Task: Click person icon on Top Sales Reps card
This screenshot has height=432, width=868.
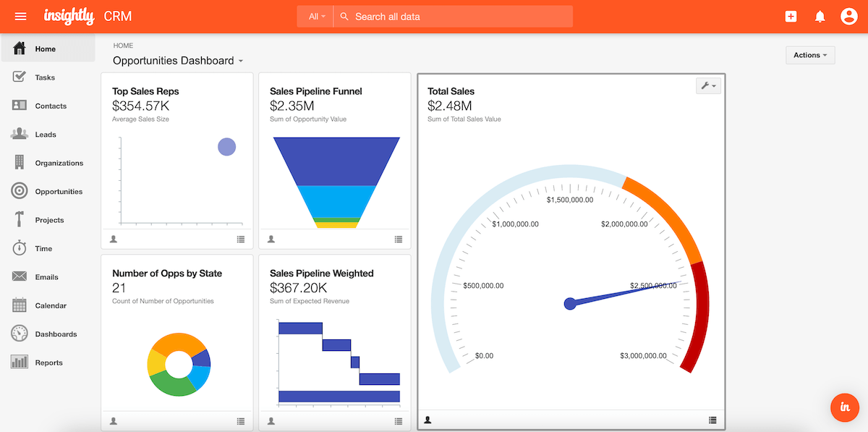Action: pos(114,239)
